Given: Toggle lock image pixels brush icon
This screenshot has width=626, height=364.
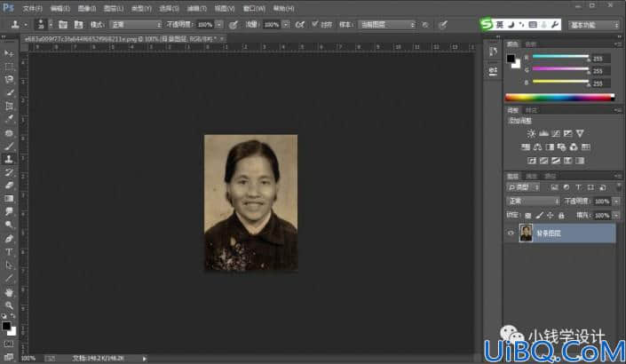Looking at the screenshot, I should pos(539,216).
